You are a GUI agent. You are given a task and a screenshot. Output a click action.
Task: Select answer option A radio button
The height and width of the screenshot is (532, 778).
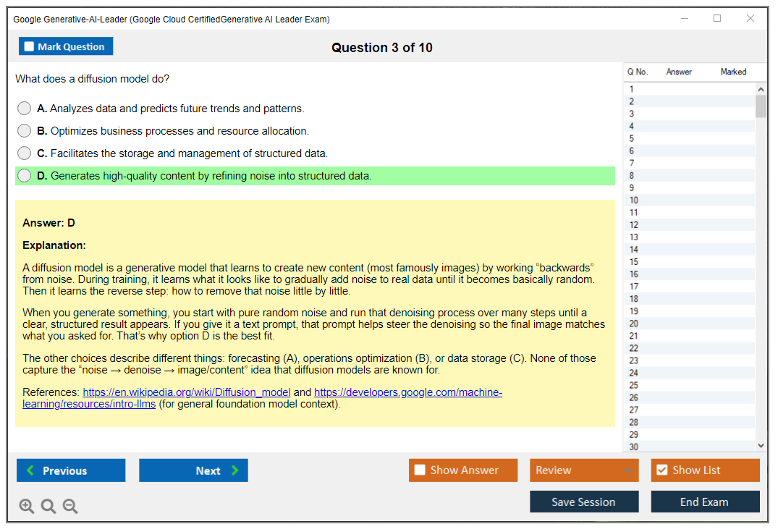(24, 108)
